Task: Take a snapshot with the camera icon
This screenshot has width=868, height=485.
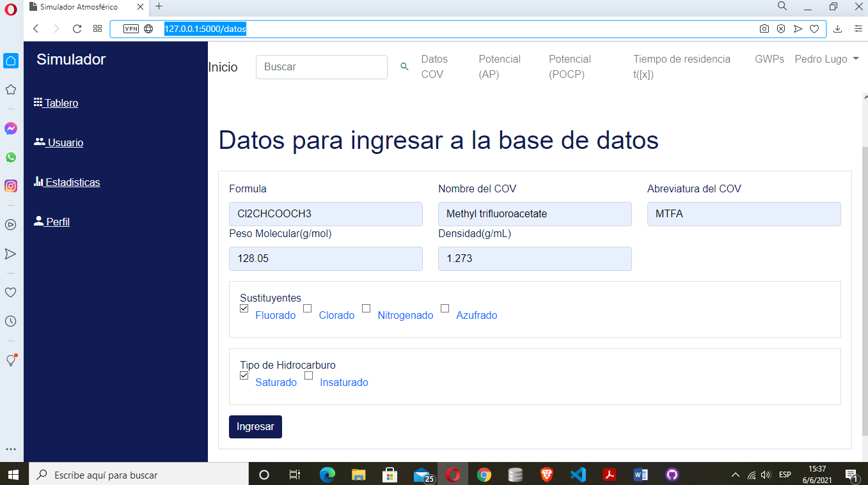Action: point(764,29)
